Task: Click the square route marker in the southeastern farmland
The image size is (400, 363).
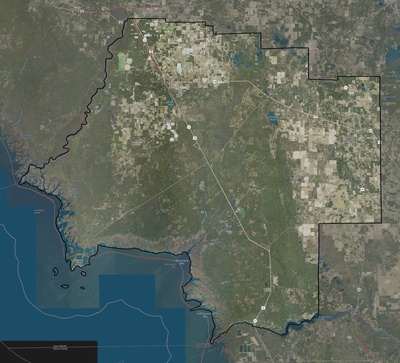Action: click(362, 189)
